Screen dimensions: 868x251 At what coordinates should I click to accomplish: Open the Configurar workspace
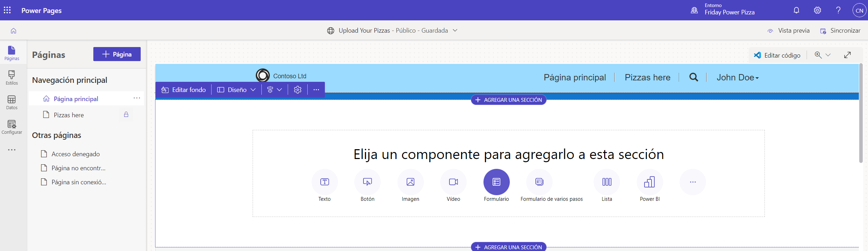click(x=12, y=127)
